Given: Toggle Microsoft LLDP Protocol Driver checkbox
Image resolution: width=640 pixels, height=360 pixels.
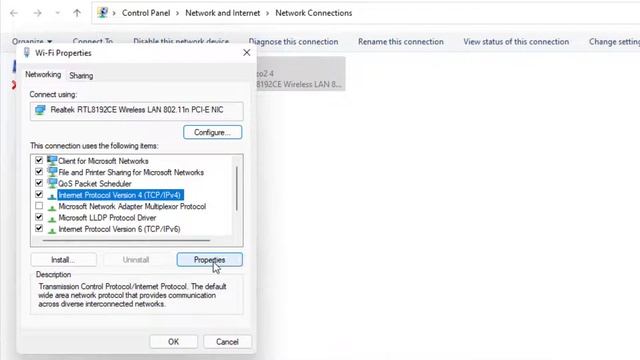Looking at the screenshot, I should coord(39,217).
